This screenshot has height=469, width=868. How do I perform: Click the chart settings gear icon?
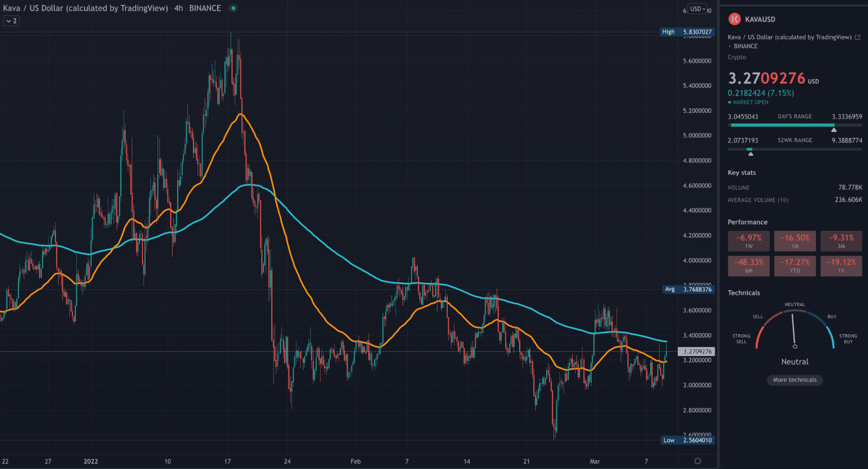698,461
